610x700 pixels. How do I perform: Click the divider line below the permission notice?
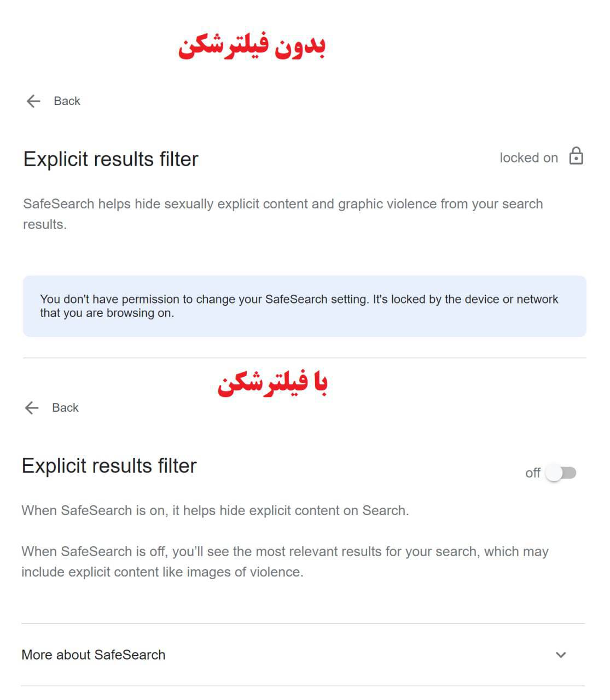(x=305, y=358)
